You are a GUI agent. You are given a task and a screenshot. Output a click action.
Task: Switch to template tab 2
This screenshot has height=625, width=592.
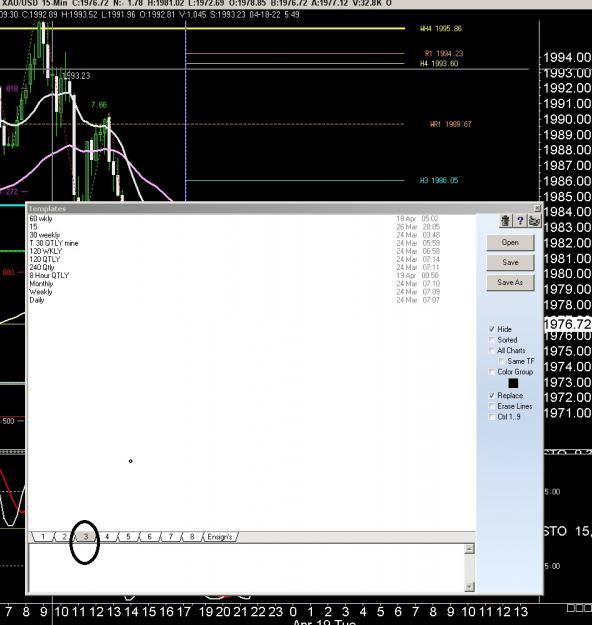(64, 537)
